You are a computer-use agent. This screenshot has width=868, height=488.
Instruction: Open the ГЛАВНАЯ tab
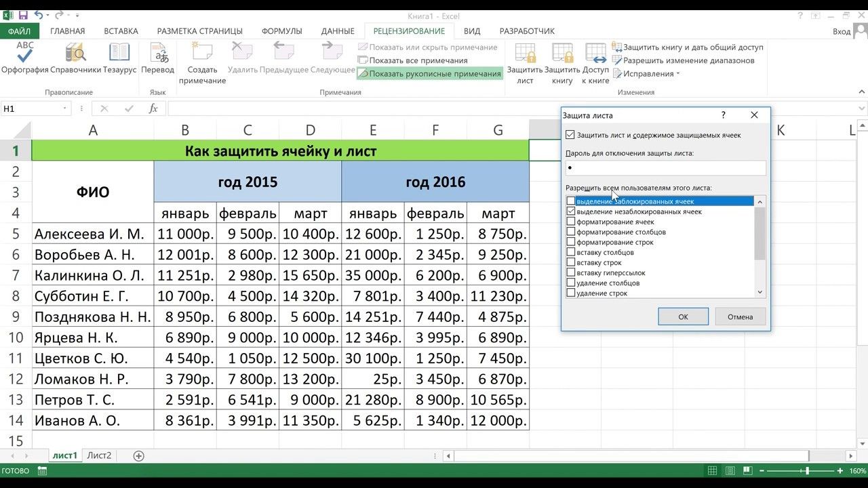[x=67, y=31]
